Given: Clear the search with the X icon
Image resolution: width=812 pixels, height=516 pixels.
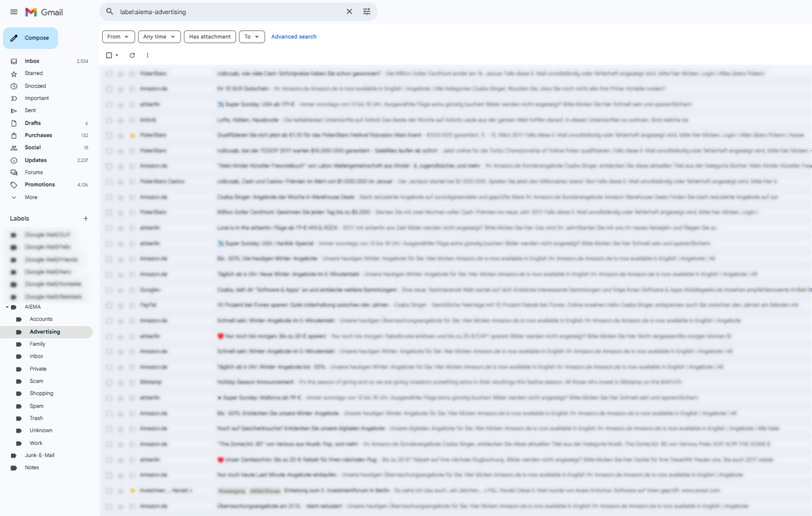Looking at the screenshot, I should click(x=349, y=12).
